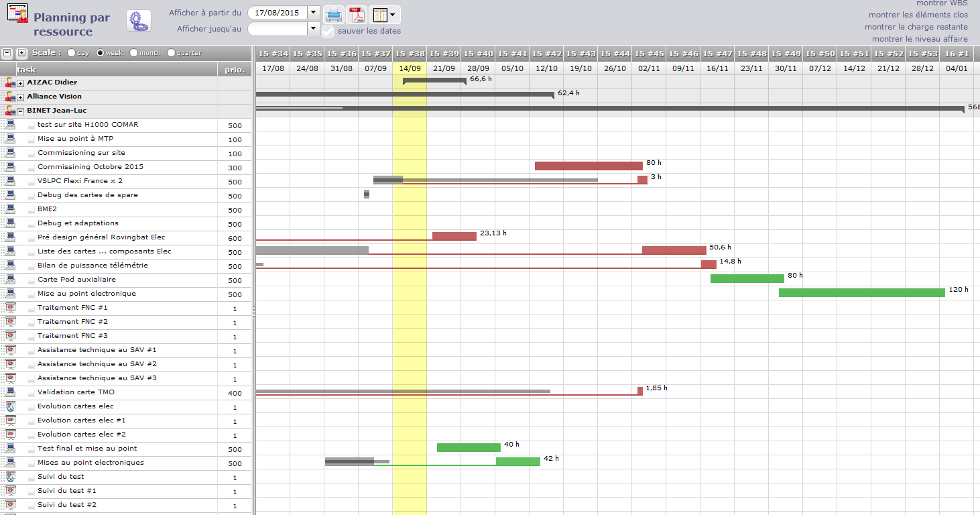Viewport: 980px width, 515px height.
Task: Print the planning with printer icon
Action: coord(334,14)
